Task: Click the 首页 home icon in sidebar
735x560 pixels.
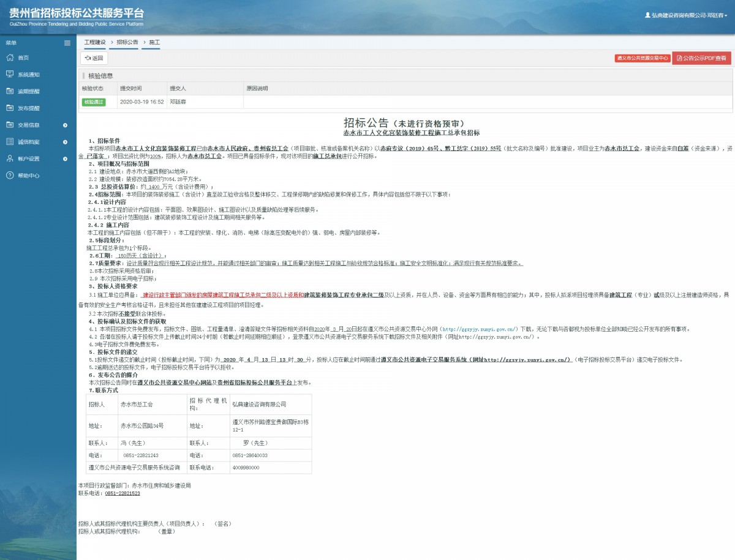Action: tap(10, 58)
